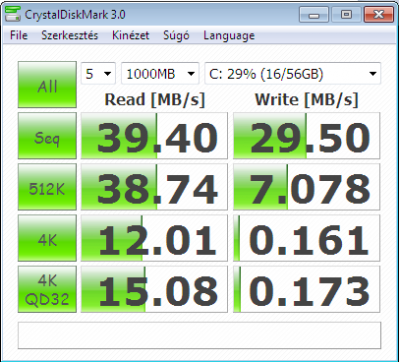Open the Language menu
This screenshot has width=400, height=362.
(229, 36)
